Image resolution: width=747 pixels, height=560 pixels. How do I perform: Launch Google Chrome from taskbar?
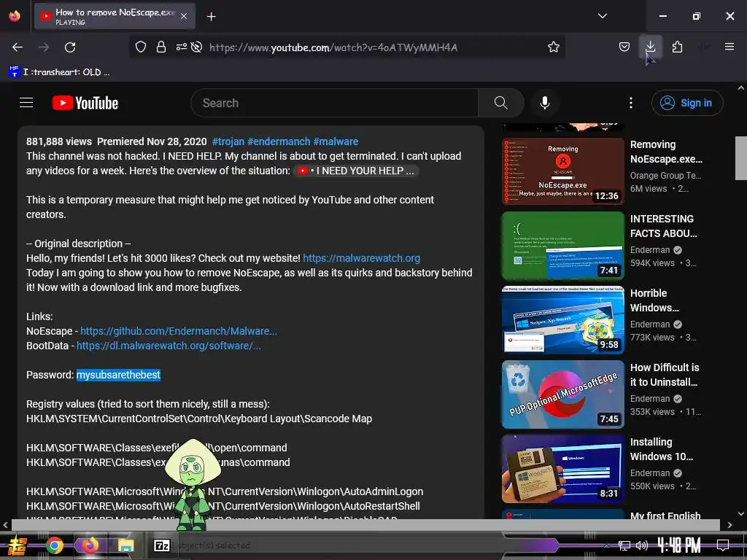tap(54, 545)
